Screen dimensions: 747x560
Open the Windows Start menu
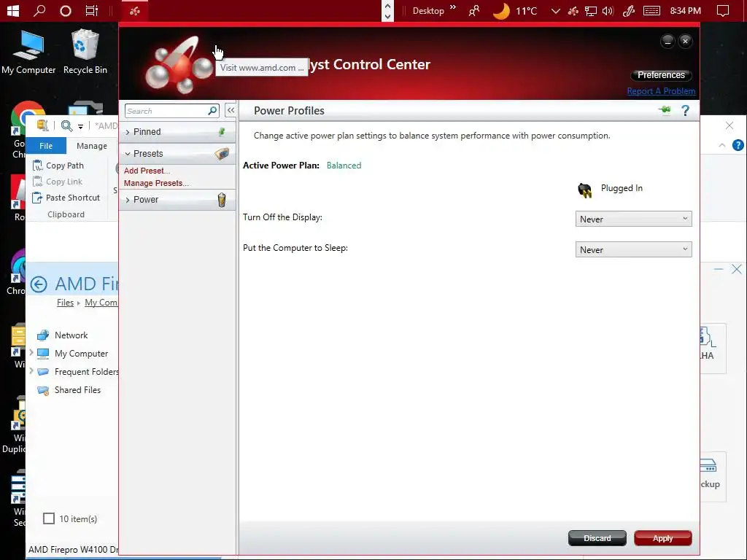tap(13, 10)
